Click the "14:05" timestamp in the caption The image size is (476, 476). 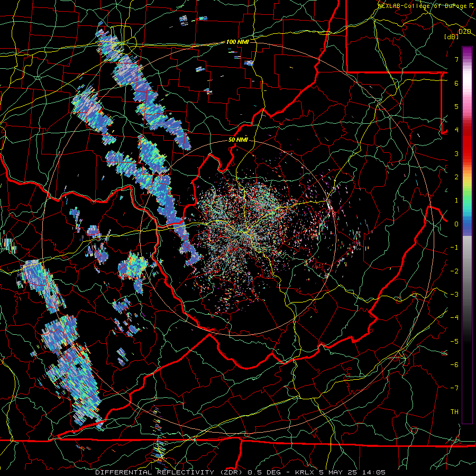tap(373, 472)
